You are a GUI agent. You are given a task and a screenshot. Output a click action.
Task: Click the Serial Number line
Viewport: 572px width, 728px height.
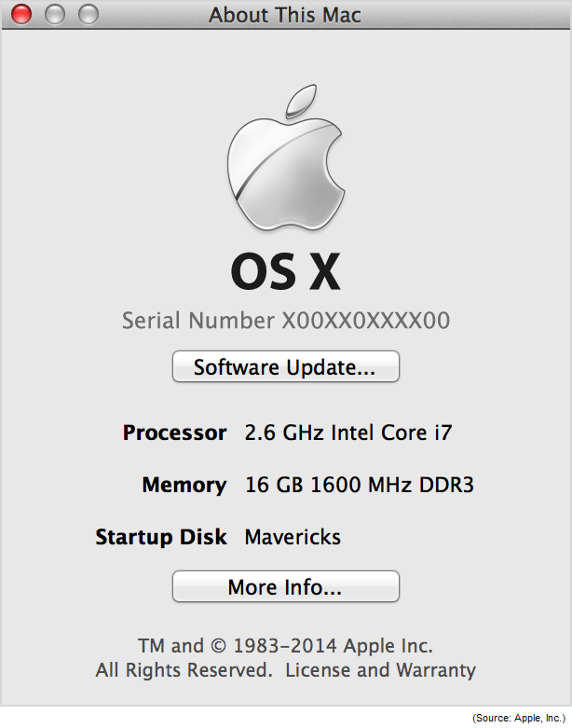coord(286,321)
